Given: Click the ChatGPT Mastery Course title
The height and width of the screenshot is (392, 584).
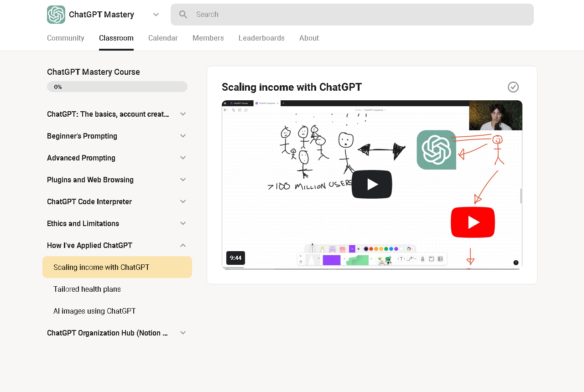Looking at the screenshot, I should pos(94,72).
